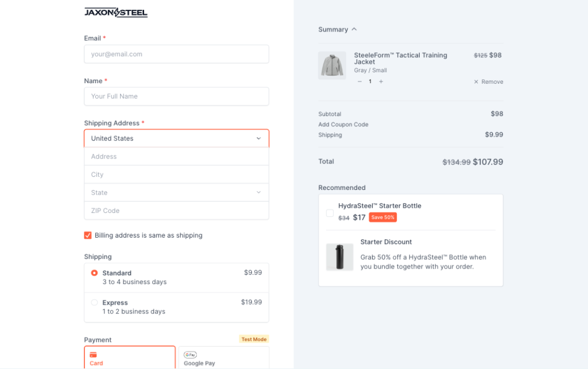Click the $19.99 Express shipping price
The width and height of the screenshot is (588, 369).
[x=252, y=302]
